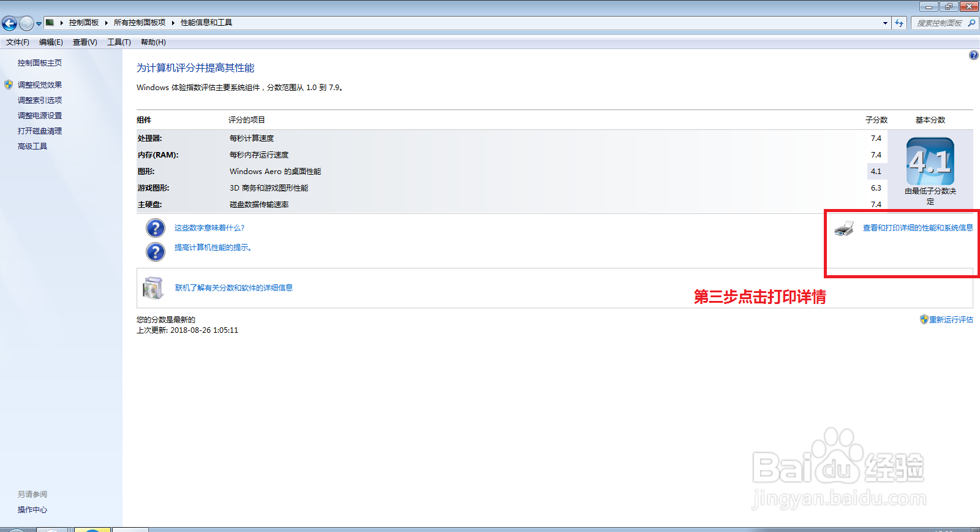Viewport: 980px width, 532px height.
Task: Open the recent pages dropdown arrow
Action: click(x=39, y=24)
